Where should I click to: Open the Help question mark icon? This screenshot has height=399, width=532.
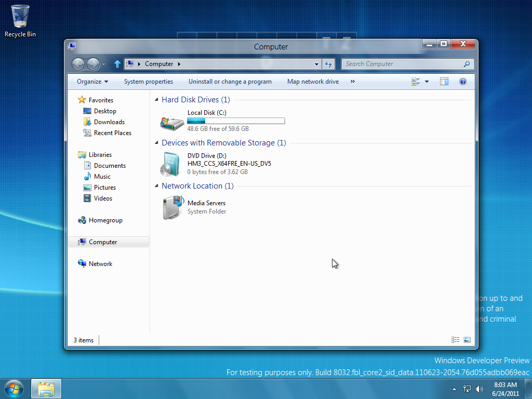coord(463,82)
